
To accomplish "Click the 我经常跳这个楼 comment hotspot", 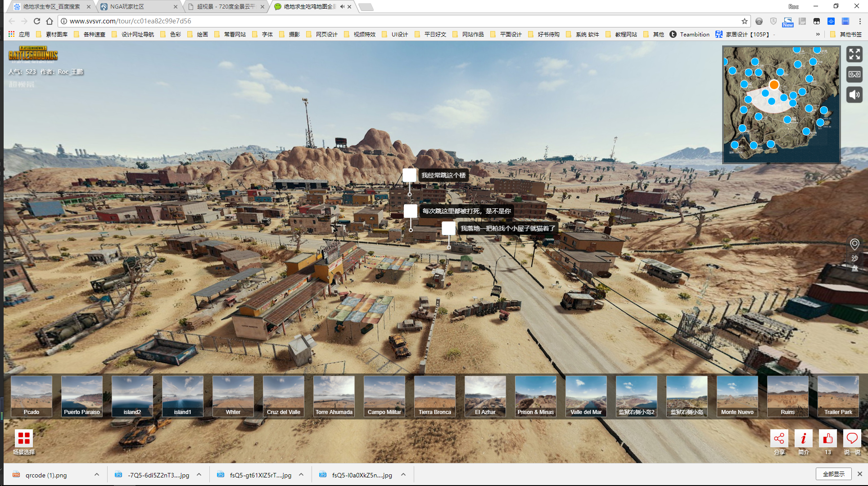I will pyautogui.click(x=435, y=175).
